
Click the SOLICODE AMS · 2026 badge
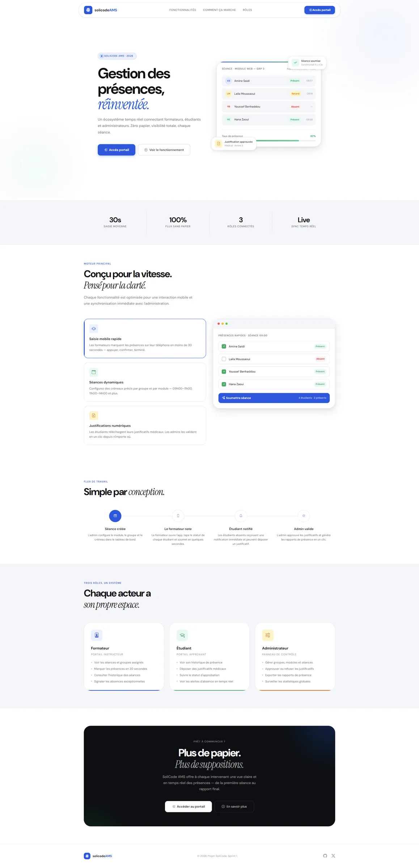pyautogui.click(x=117, y=56)
